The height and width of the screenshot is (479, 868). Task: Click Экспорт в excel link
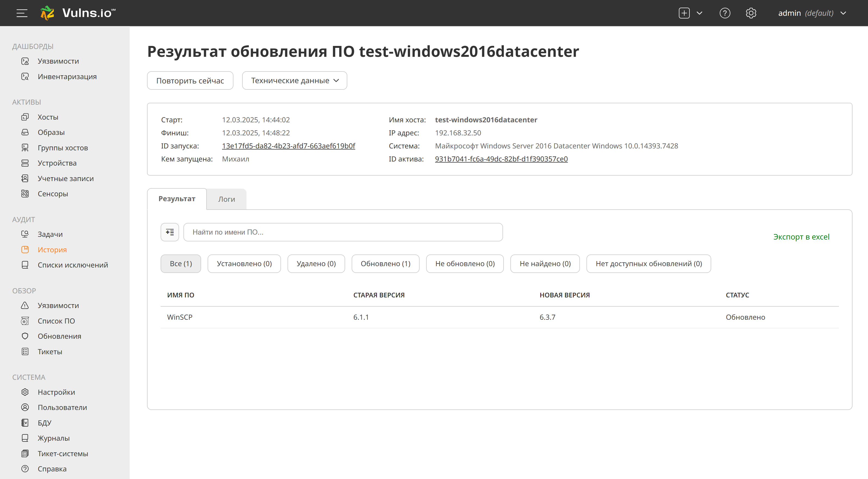click(x=801, y=237)
